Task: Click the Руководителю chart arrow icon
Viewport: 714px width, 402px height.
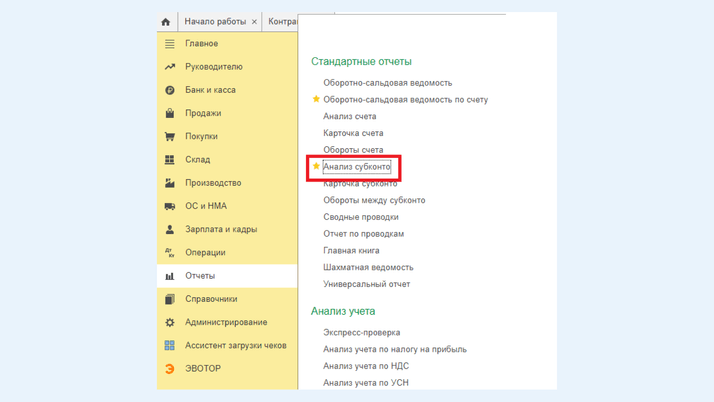Action: (169, 67)
